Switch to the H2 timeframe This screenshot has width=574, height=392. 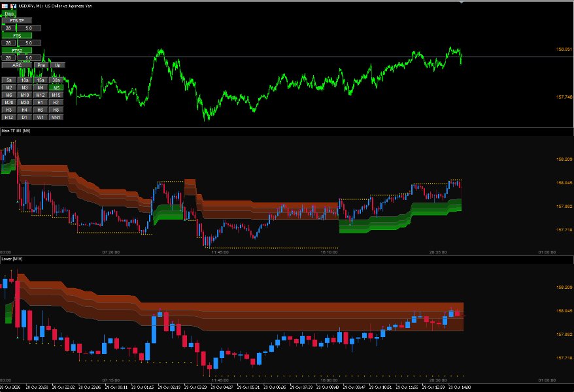click(x=56, y=103)
